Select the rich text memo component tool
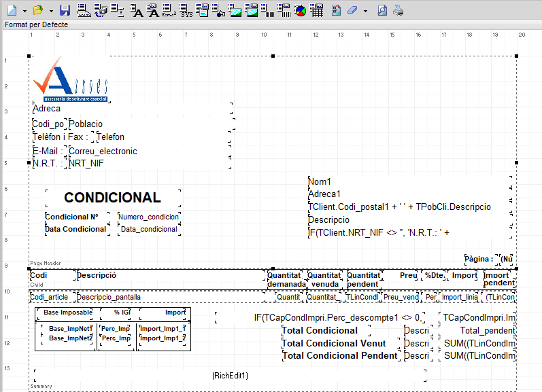This screenshot has height=392, width=542. (x=202, y=10)
